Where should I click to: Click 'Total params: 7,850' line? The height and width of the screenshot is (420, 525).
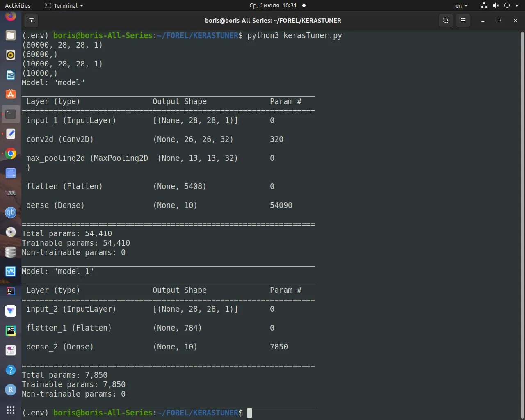[x=65, y=375]
